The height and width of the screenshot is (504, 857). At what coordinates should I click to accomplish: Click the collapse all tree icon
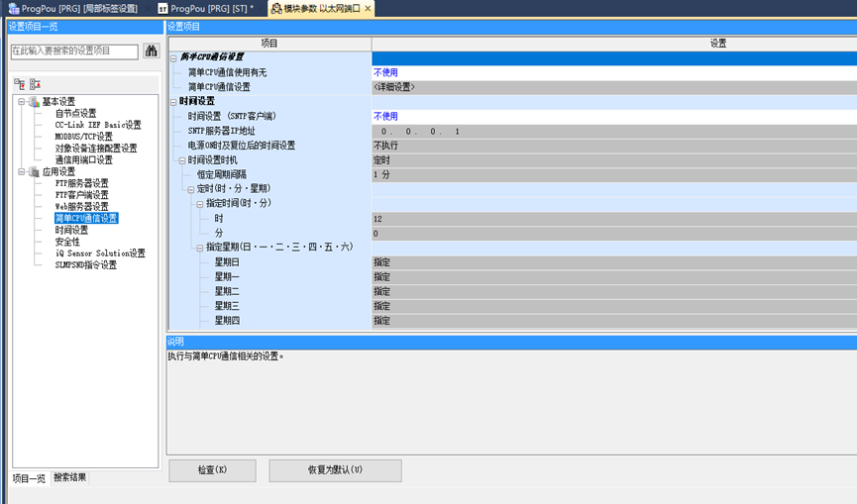(x=35, y=84)
